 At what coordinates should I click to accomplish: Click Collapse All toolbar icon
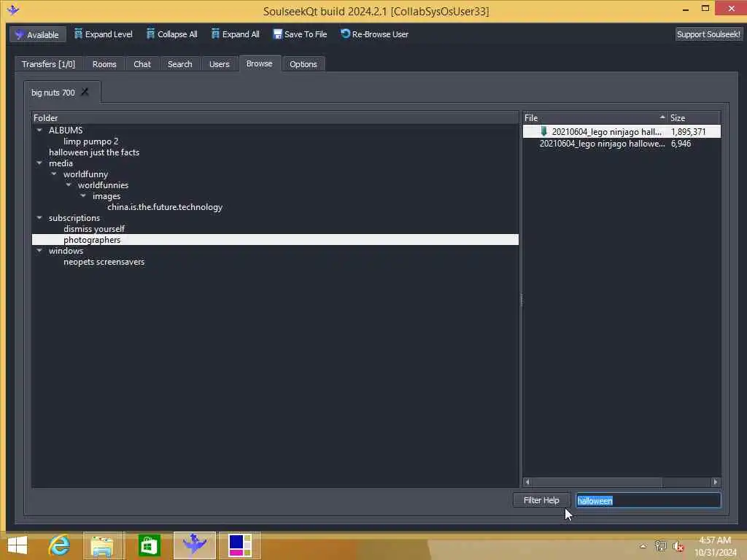(150, 34)
